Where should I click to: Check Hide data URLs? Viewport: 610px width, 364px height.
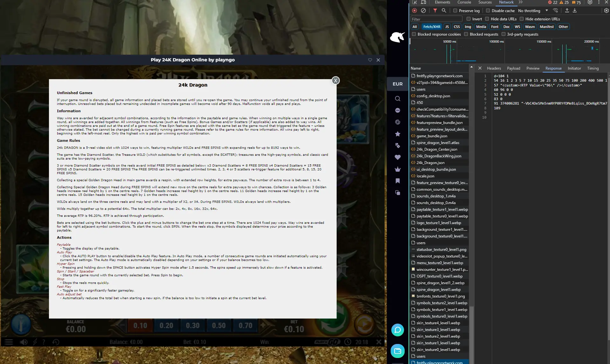coord(487,19)
